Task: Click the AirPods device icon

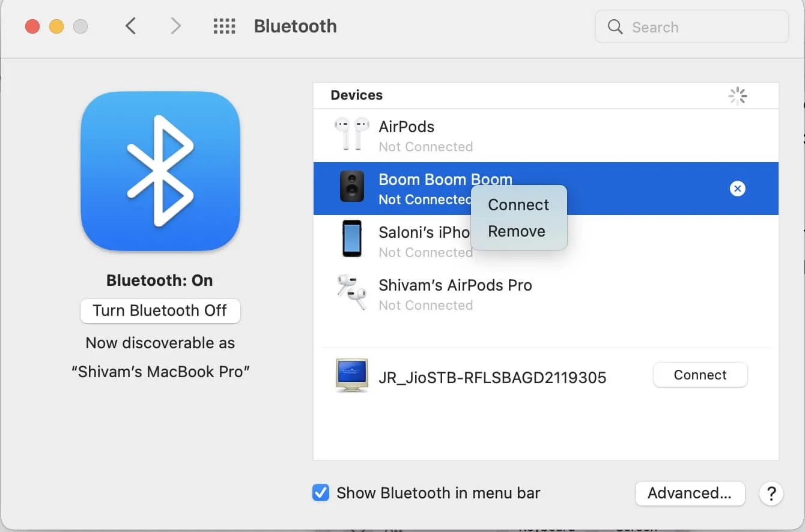Action: [351, 134]
